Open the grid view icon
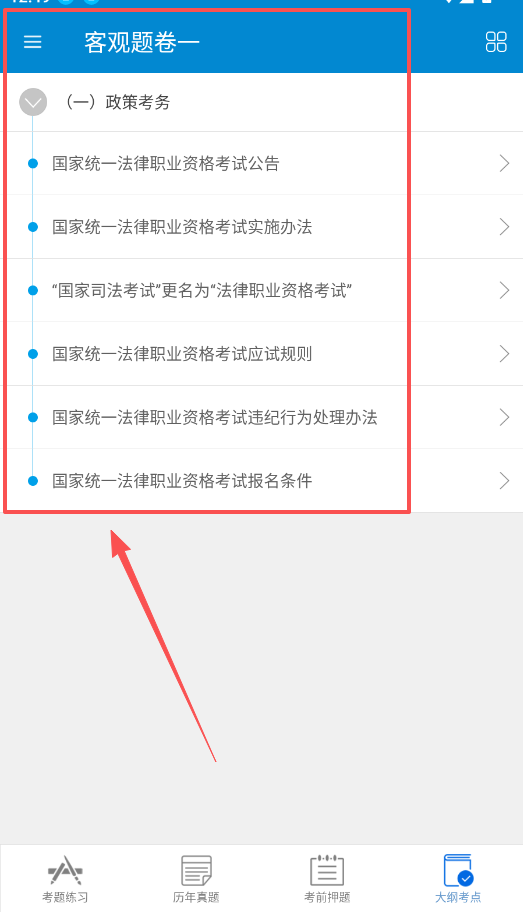 [496, 42]
